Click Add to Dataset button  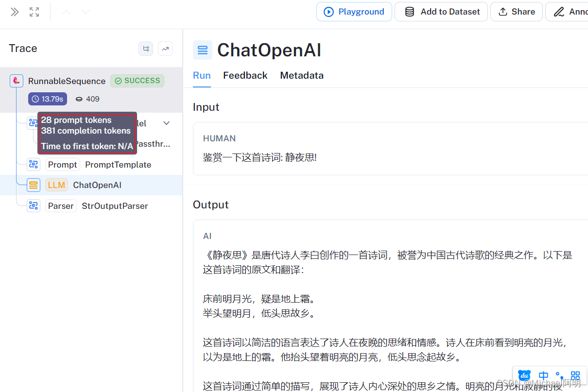pyautogui.click(x=441, y=12)
